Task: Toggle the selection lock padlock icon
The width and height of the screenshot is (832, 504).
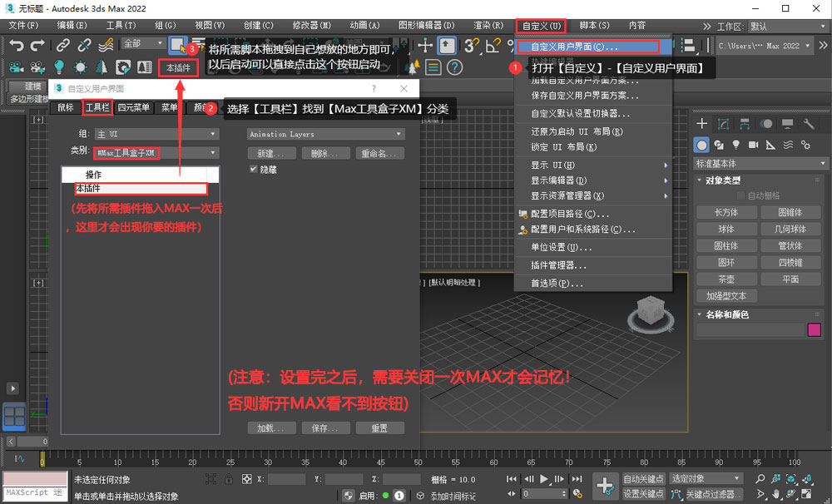Action: [x=228, y=479]
